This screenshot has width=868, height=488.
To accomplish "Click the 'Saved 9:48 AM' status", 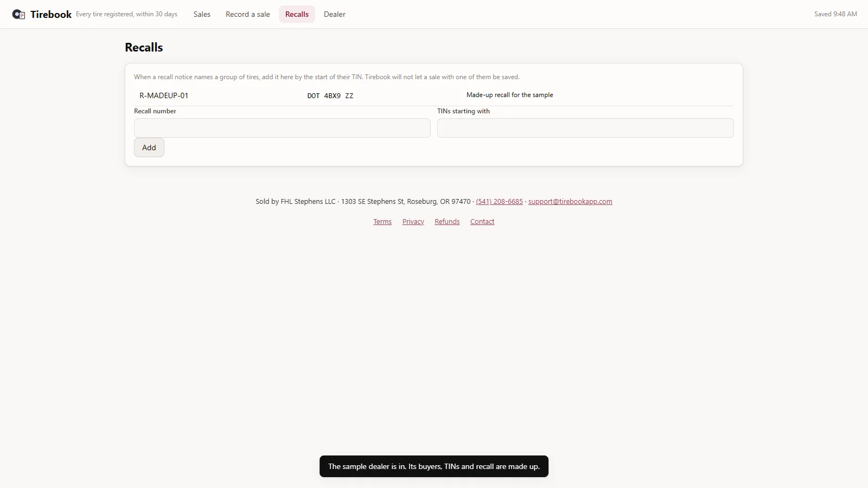I will click(835, 14).
